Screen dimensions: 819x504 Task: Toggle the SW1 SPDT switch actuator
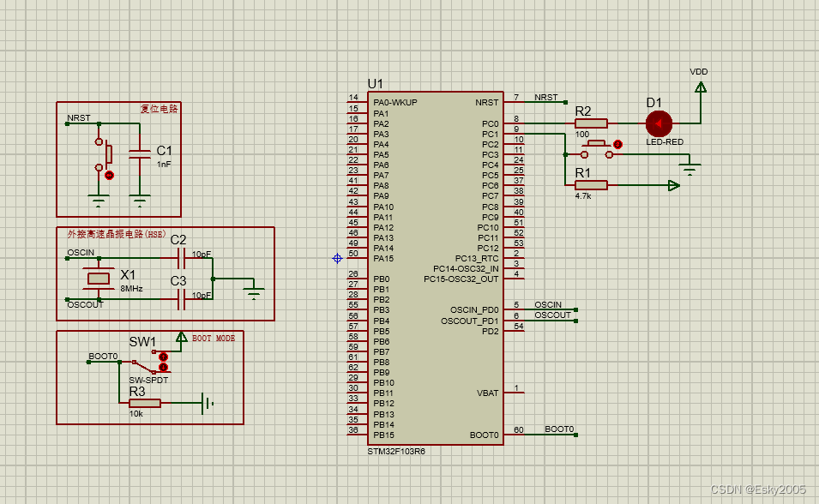[163, 362]
